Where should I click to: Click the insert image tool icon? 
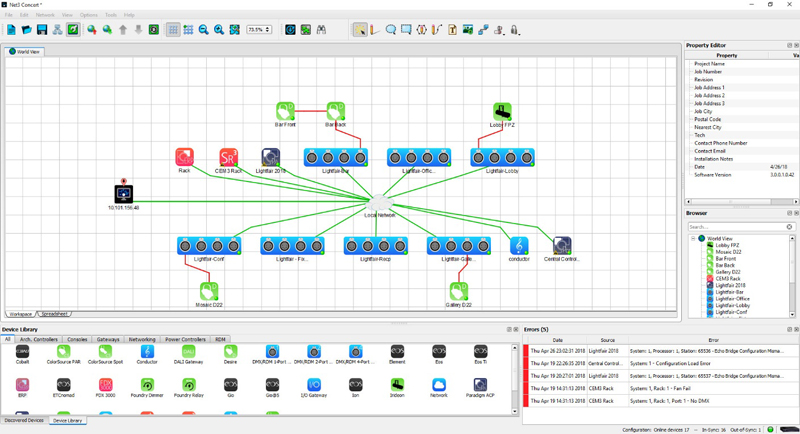[x=467, y=30]
